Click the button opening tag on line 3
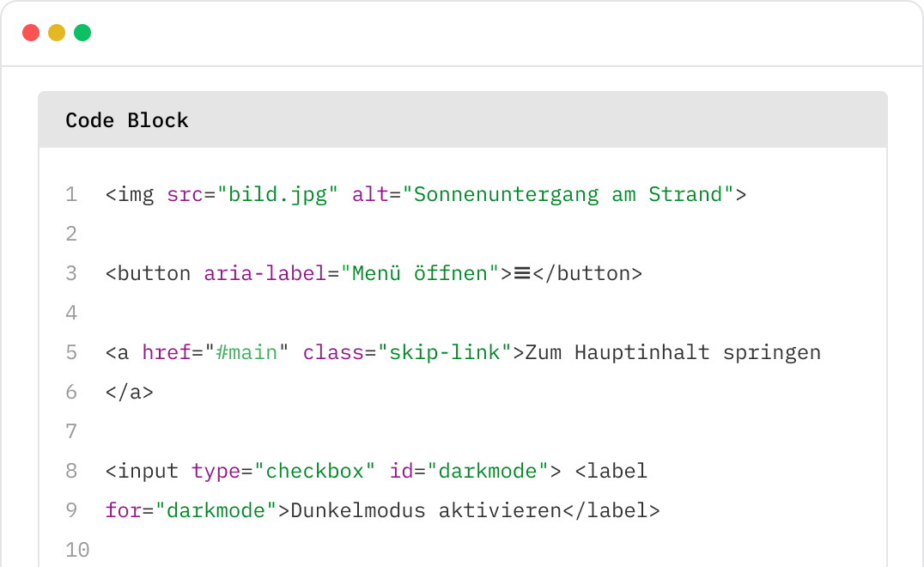 [147, 273]
